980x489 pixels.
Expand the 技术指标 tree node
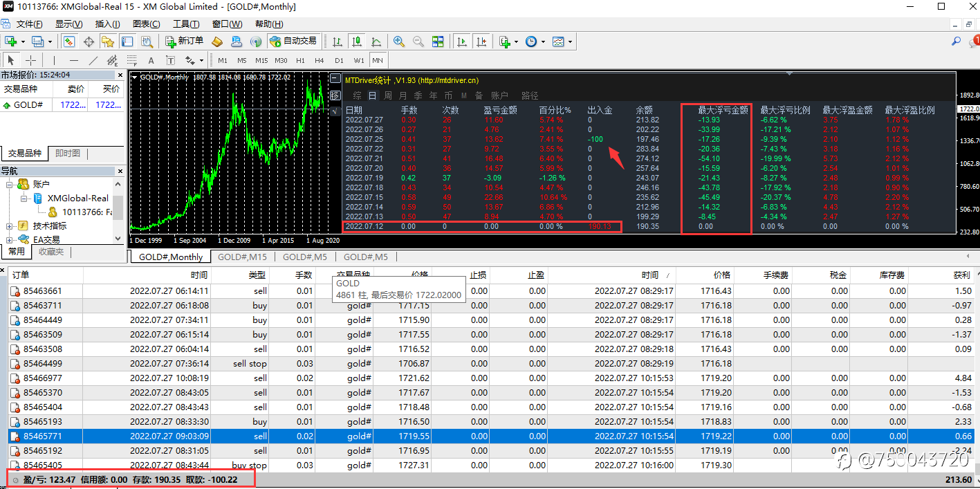coord(9,225)
